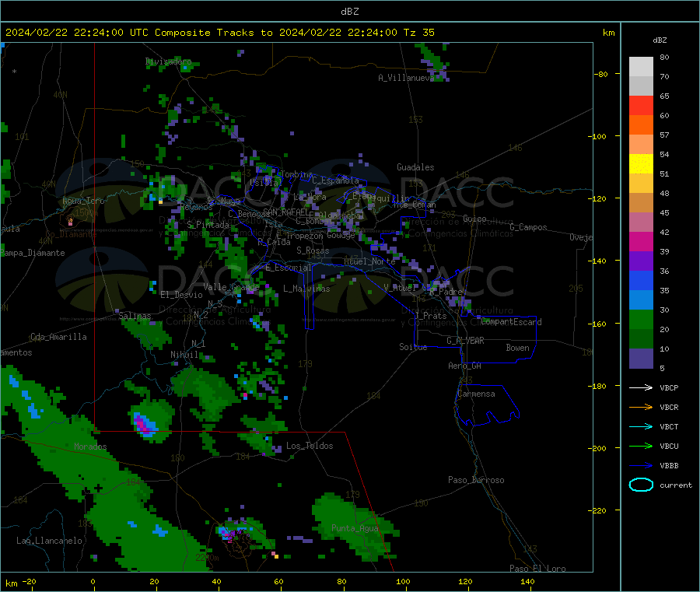Click the El_Desvio location label

pyautogui.click(x=181, y=295)
